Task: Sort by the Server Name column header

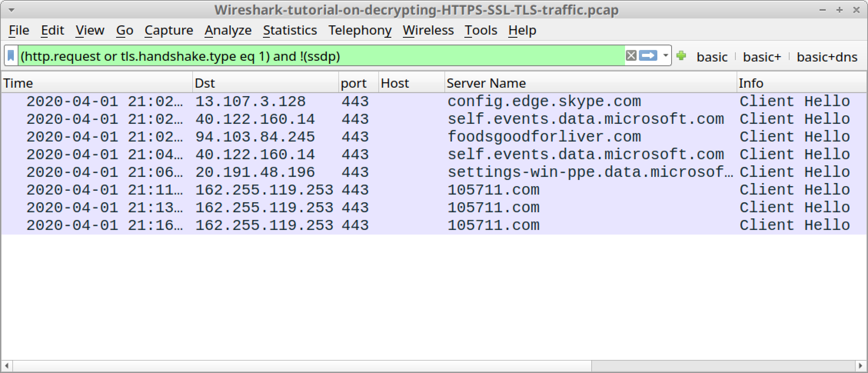Action: pyautogui.click(x=486, y=83)
